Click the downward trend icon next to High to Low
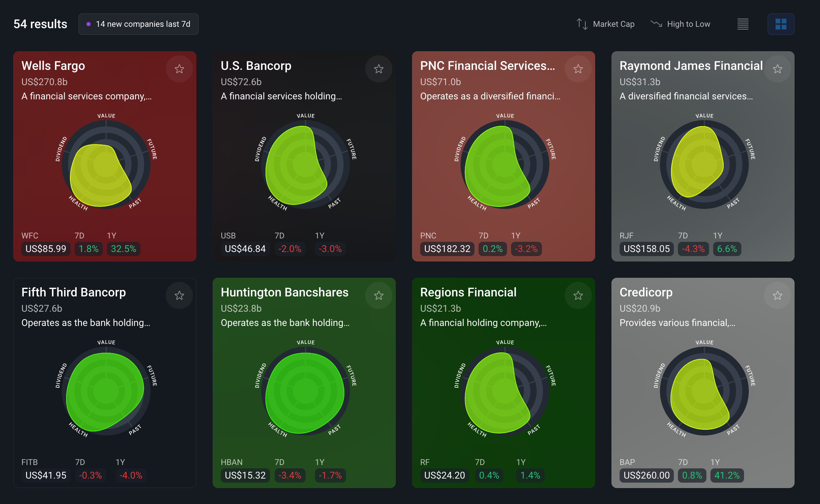The image size is (820, 504). click(x=656, y=24)
